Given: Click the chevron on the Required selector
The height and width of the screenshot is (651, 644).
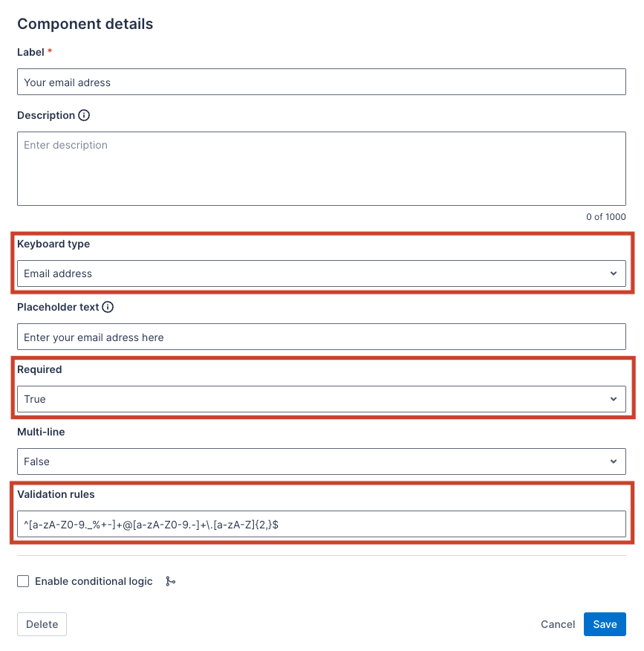Looking at the screenshot, I should pos(614,399).
